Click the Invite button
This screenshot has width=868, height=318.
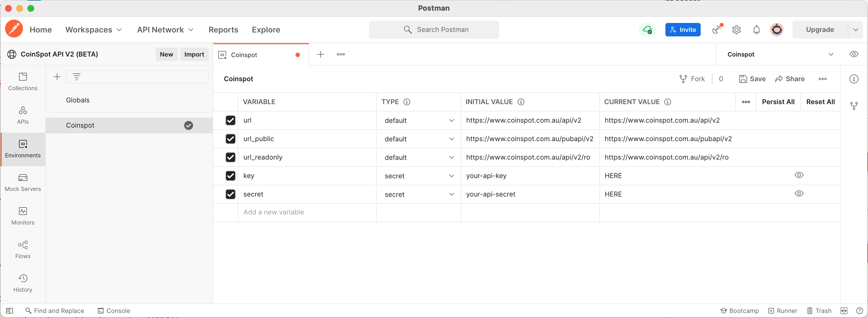click(683, 30)
